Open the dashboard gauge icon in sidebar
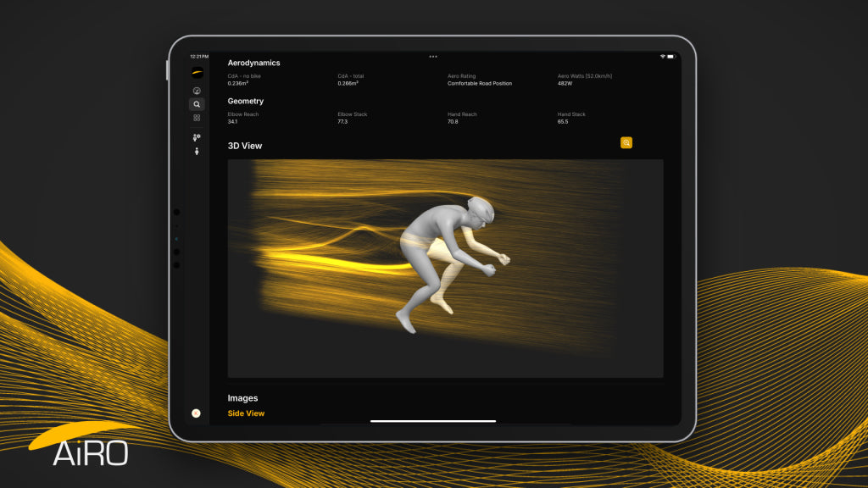 pos(197,91)
